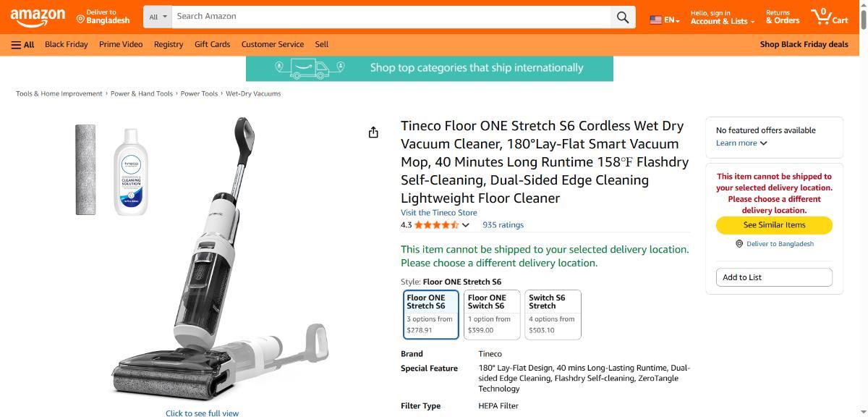Click the star rating icons
Viewport: 868px width, 417px height.
pyautogui.click(x=437, y=225)
